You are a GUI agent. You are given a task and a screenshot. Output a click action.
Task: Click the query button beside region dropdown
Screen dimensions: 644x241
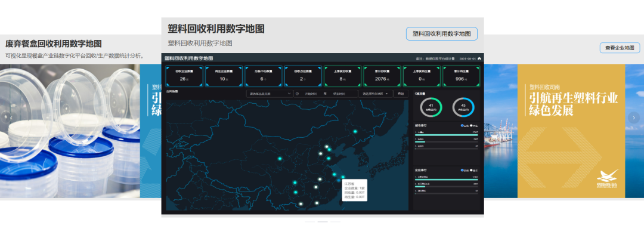coord(401,94)
